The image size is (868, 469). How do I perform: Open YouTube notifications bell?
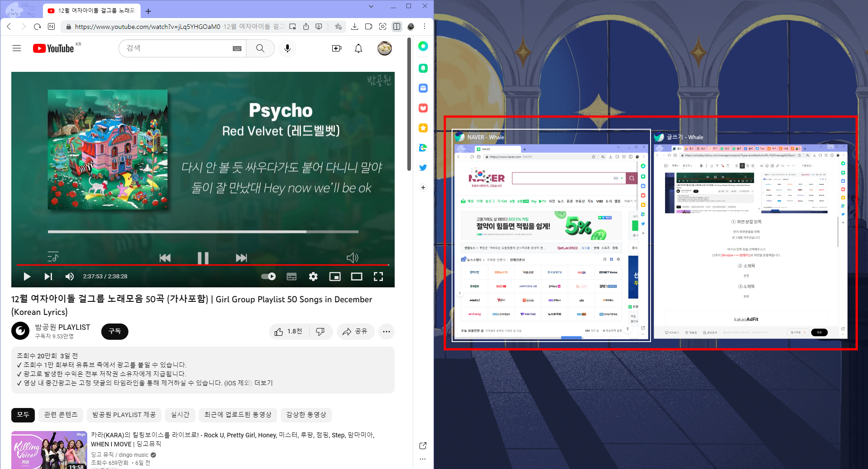(359, 48)
